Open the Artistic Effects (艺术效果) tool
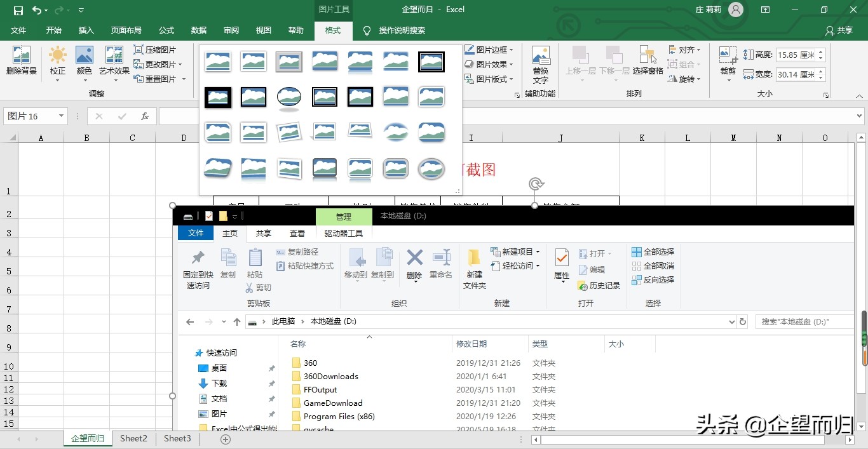 tap(114, 61)
